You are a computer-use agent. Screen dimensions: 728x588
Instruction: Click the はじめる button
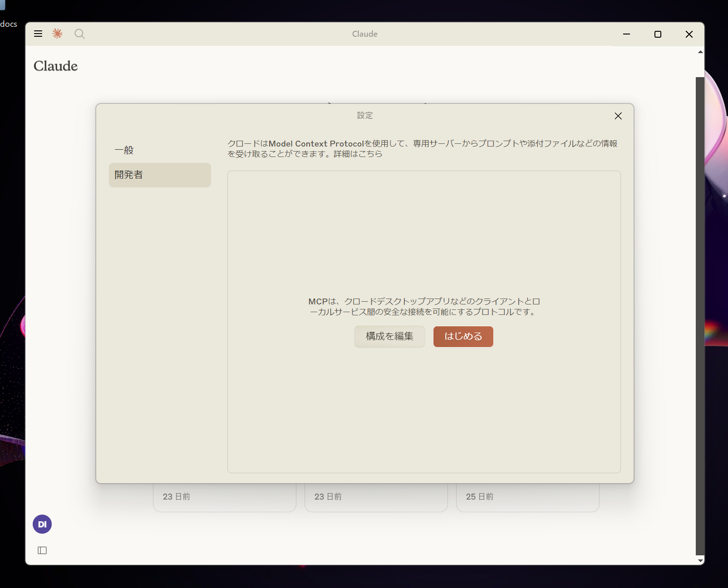coord(463,336)
